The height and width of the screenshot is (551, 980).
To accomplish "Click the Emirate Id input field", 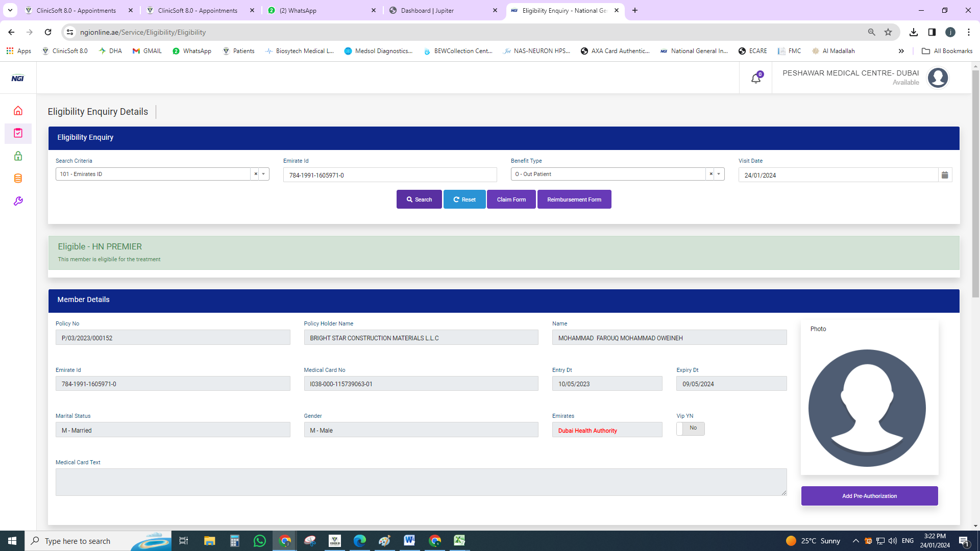I will tap(389, 175).
